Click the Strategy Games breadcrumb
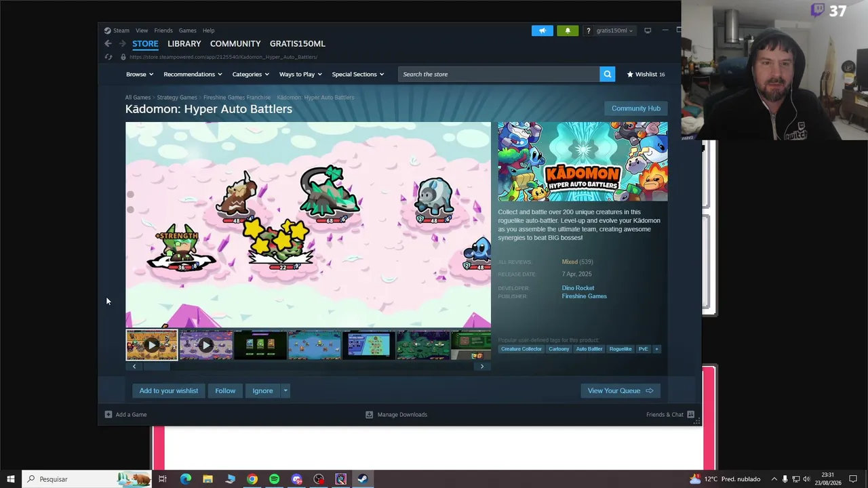The width and height of the screenshot is (868, 488). (177, 98)
